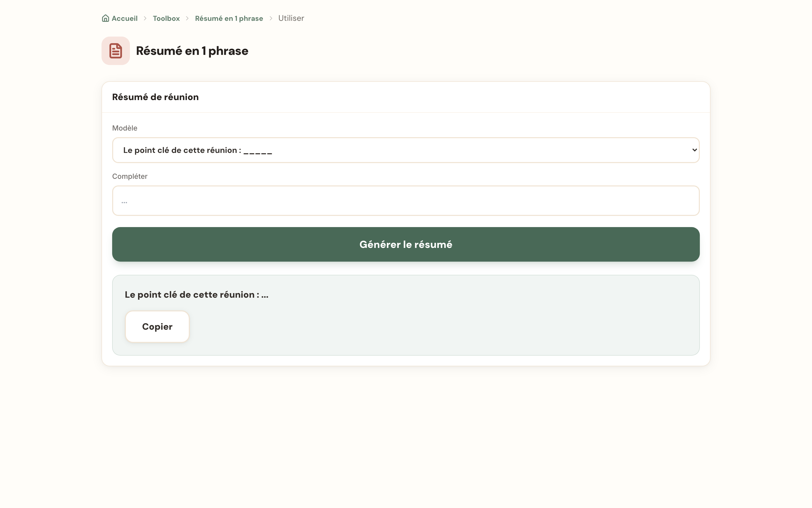The image size is (812, 508).
Task: Click the Modèle field label
Action: click(x=125, y=128)
